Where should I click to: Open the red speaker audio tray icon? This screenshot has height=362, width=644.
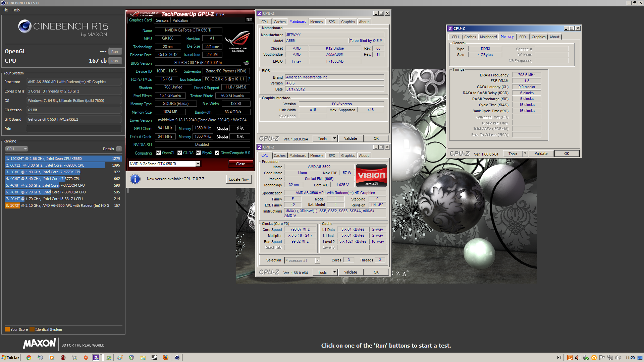(x=578, y=358)
